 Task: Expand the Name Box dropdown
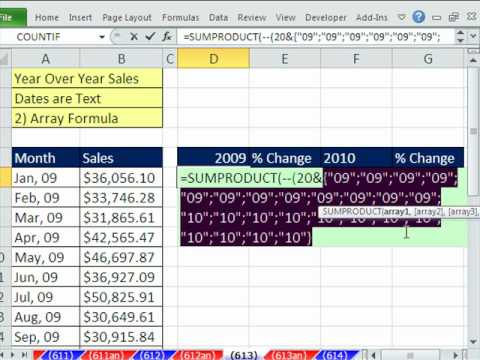[102, 37]
